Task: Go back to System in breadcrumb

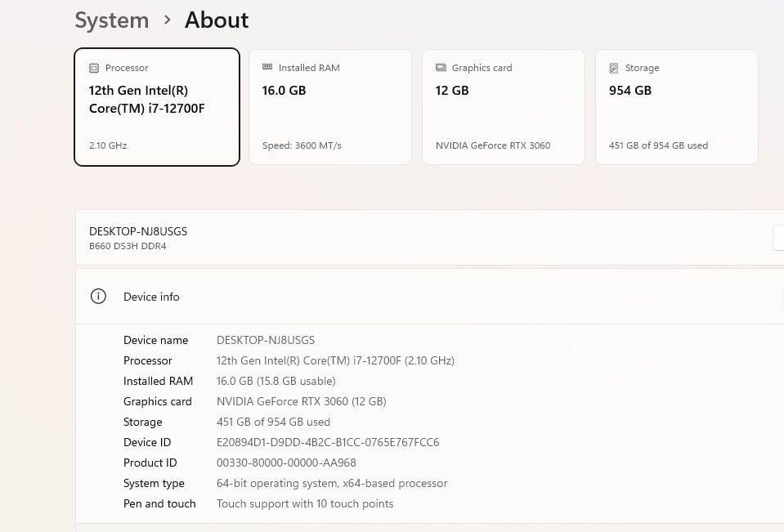Action: [x=112, y=20]
